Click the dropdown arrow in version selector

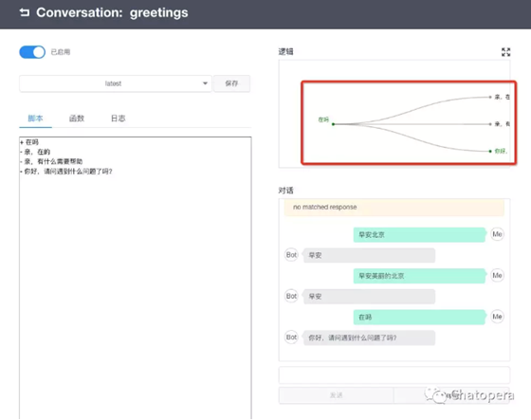[x=205, y=83]
